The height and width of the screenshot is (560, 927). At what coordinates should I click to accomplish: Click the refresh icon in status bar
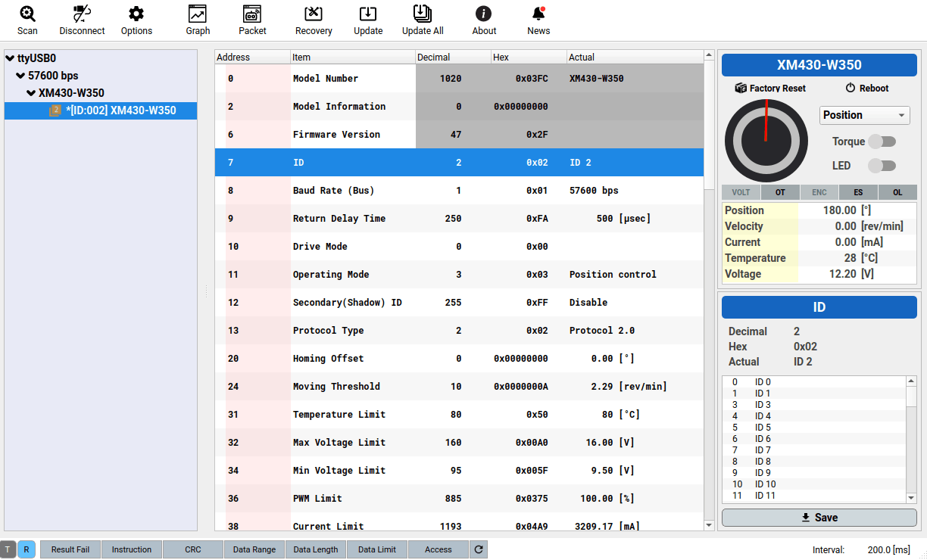click(479, 549)
